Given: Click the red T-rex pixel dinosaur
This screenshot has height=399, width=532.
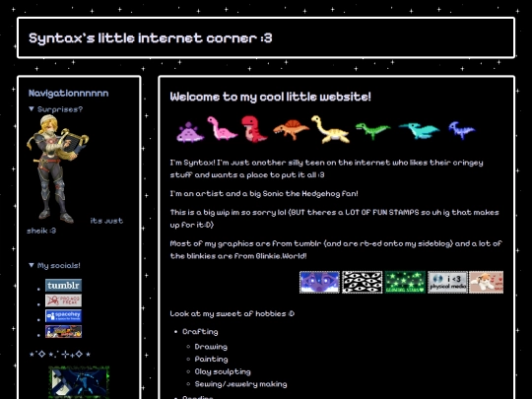Looking at the screenshot, I should [254, 129].
